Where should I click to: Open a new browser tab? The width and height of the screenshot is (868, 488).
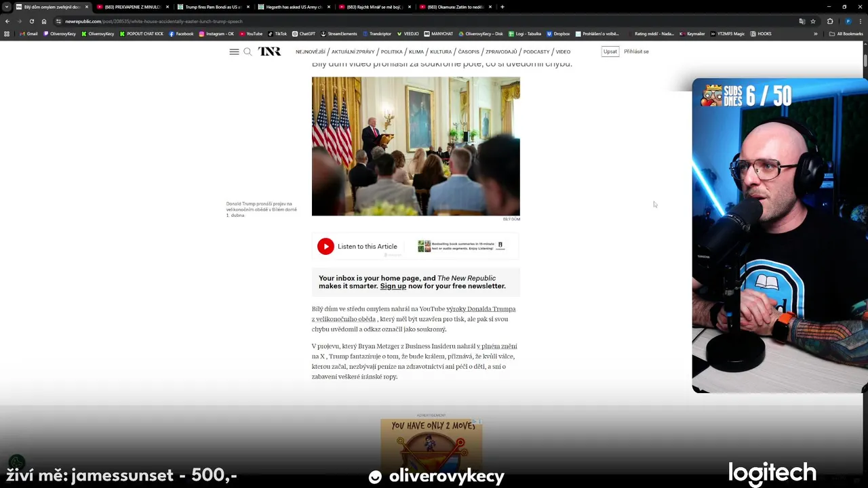pyautogui.click(x=502, y=7)
